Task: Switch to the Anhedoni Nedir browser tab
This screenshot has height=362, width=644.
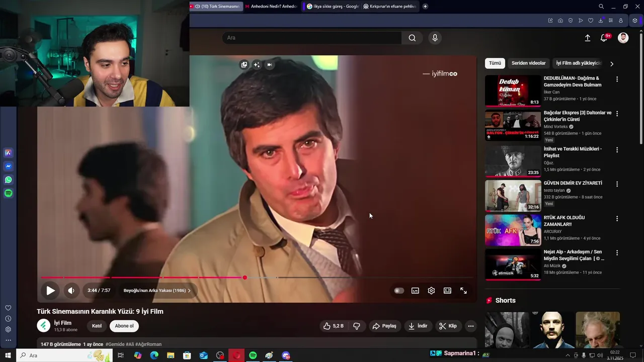Action: [x=271, y=7]
